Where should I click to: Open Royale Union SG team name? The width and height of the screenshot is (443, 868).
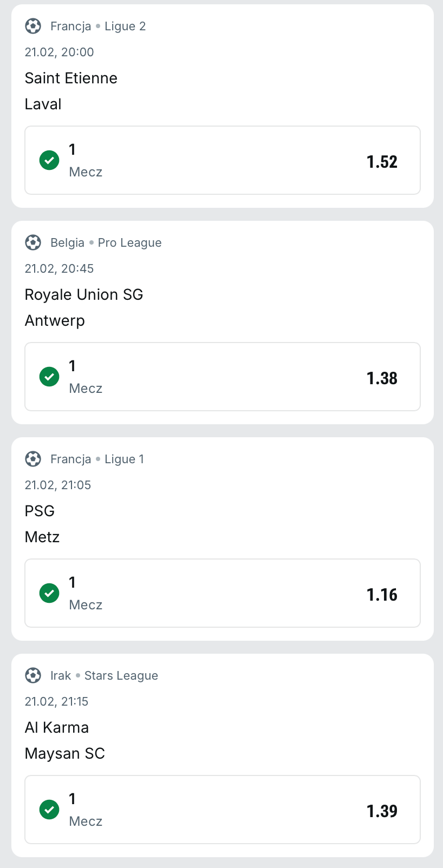point(84,295)
